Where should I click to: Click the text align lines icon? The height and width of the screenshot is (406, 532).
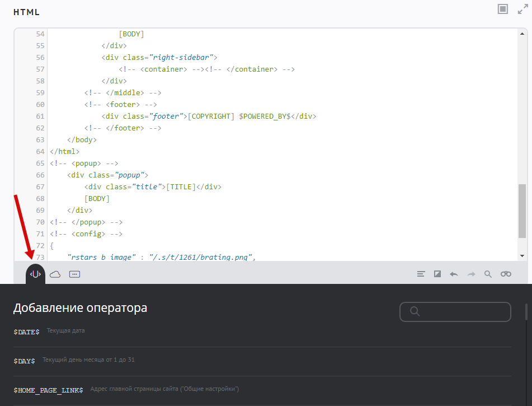coord(421,274)
